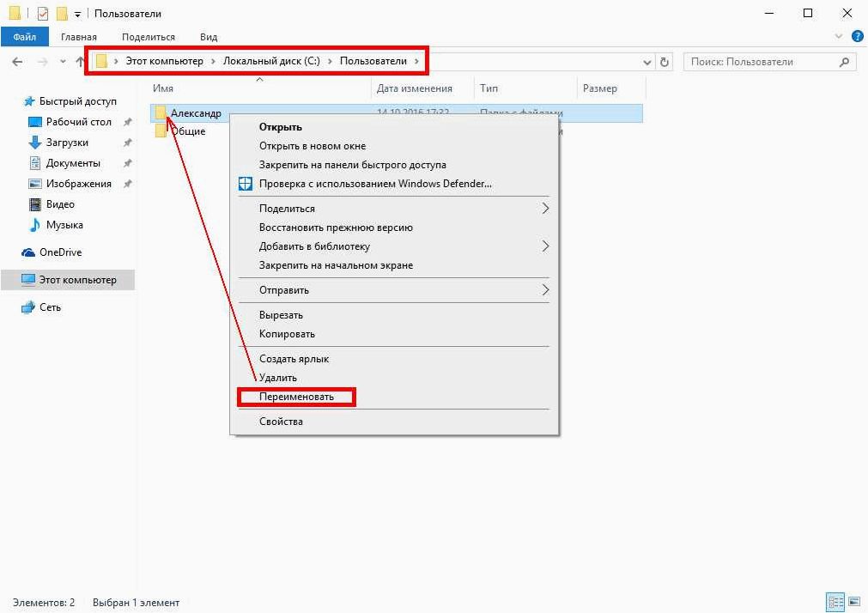Expand the ribbon chevron
This screenshot has width=868, height=613.
(839, 37)
